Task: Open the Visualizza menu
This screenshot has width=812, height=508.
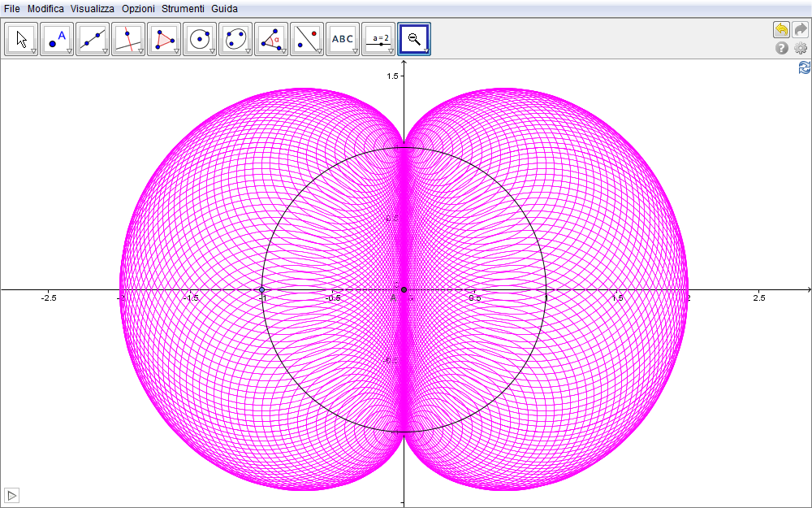Action: click(x=93, y=9)
